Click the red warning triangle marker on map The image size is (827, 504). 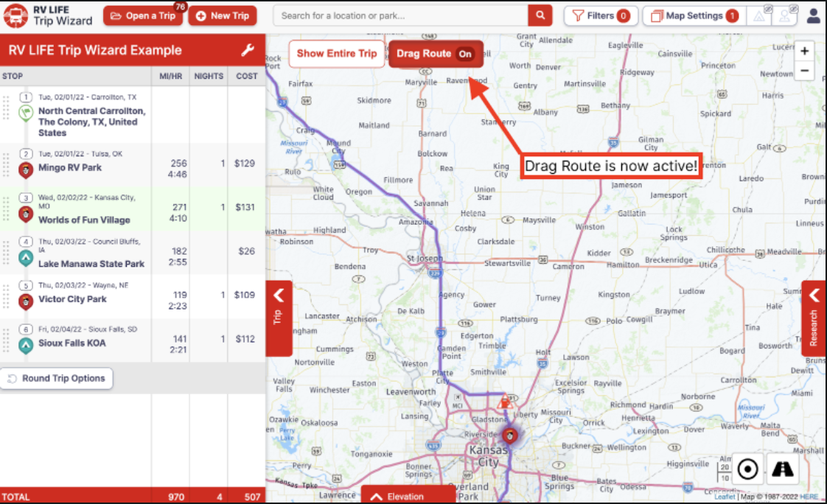(505, 401)
